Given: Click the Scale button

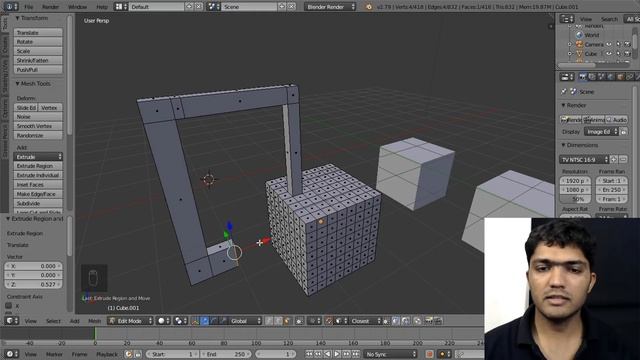Looking at the screenshot, I should click(x=38, y=51).
